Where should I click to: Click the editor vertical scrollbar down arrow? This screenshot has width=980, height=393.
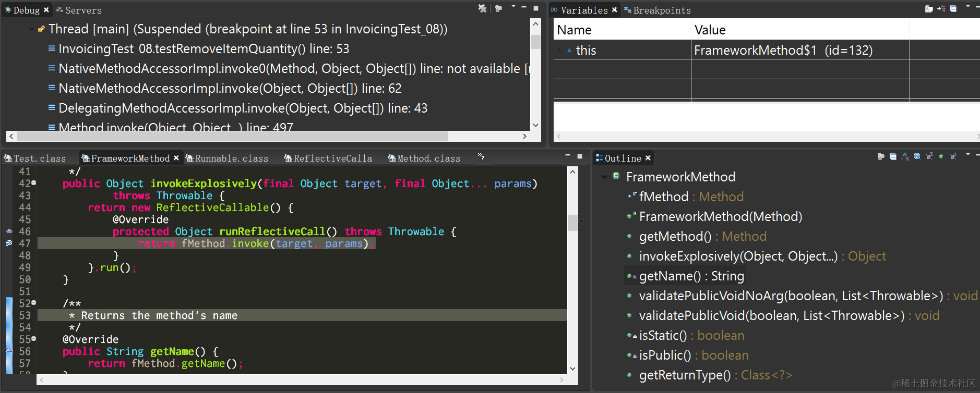click(572, 369)
